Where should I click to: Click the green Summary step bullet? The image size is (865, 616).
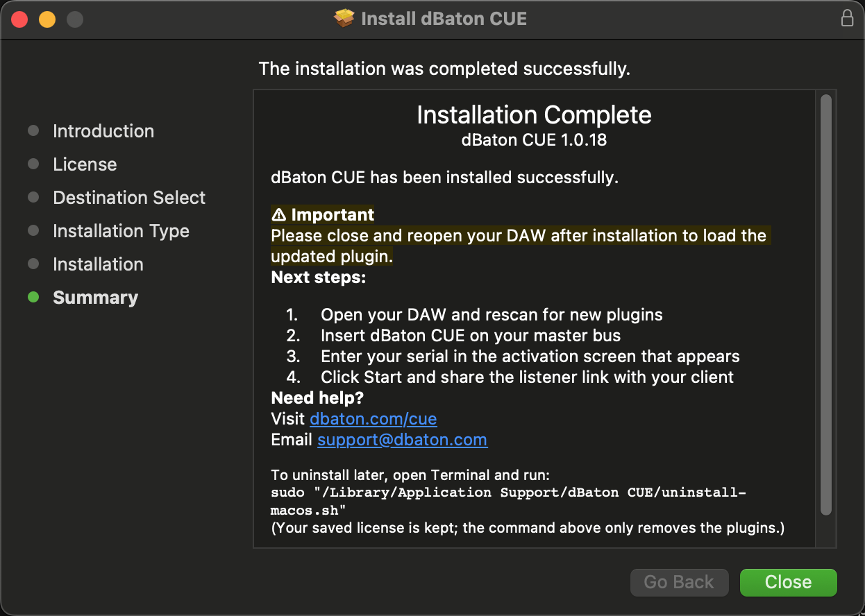tap(33, 297)
